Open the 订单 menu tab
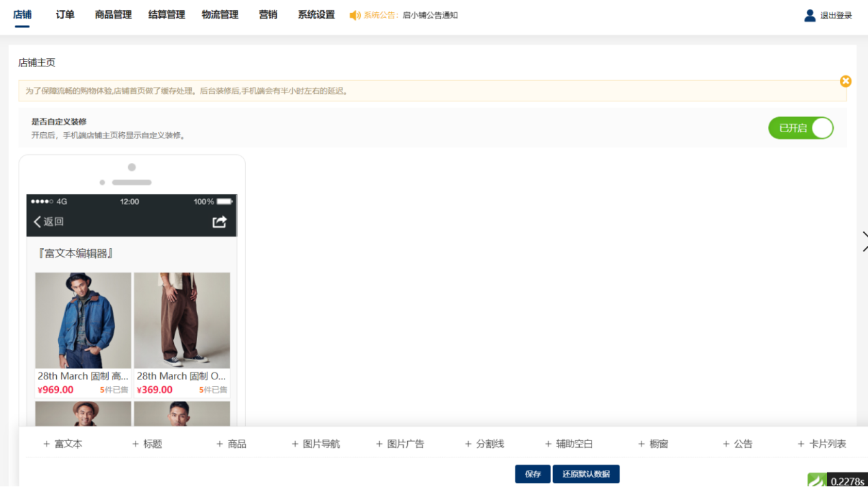The height and width of the screenshot is (502, 868). pos(65,14)
